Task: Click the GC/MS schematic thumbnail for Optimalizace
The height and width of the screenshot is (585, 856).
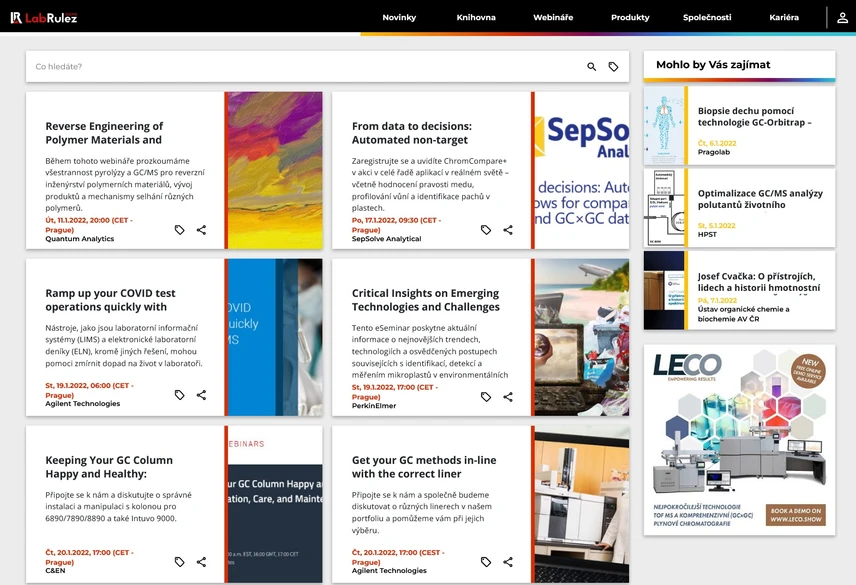Action: pos(664,208)
